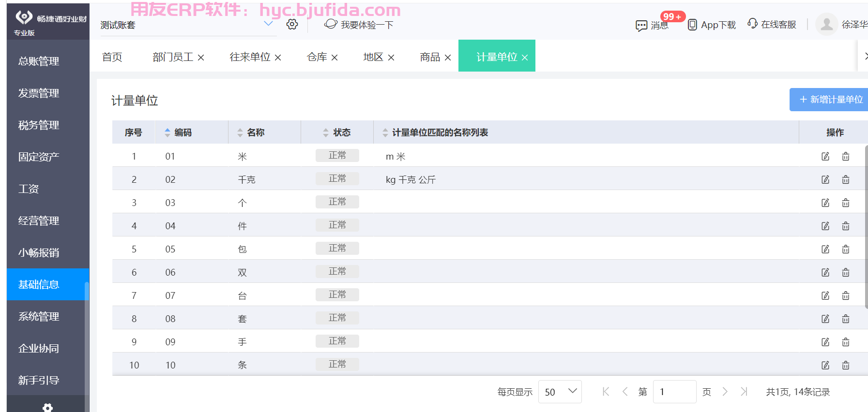This screenshot has width=868, height=412.
Task: Open 发票管理 in sidebar
Action: click(x=48, y=93)
